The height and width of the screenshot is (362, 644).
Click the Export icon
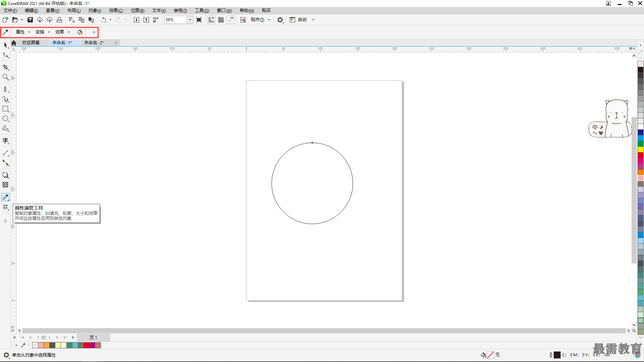pos(146,20)
